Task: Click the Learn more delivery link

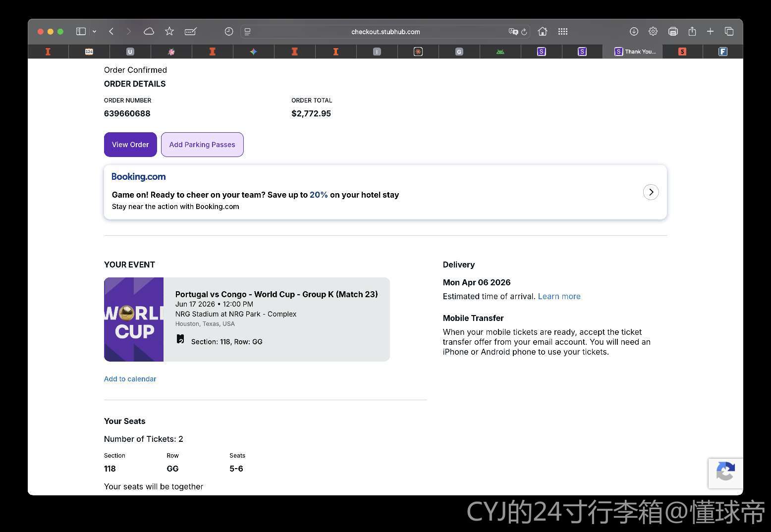Action: [x=559, y=296]
